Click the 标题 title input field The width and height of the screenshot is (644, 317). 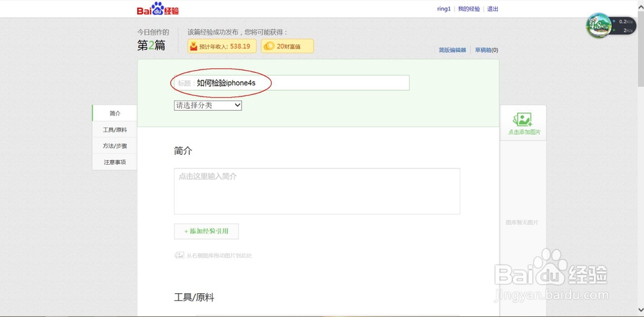point(292,83)
